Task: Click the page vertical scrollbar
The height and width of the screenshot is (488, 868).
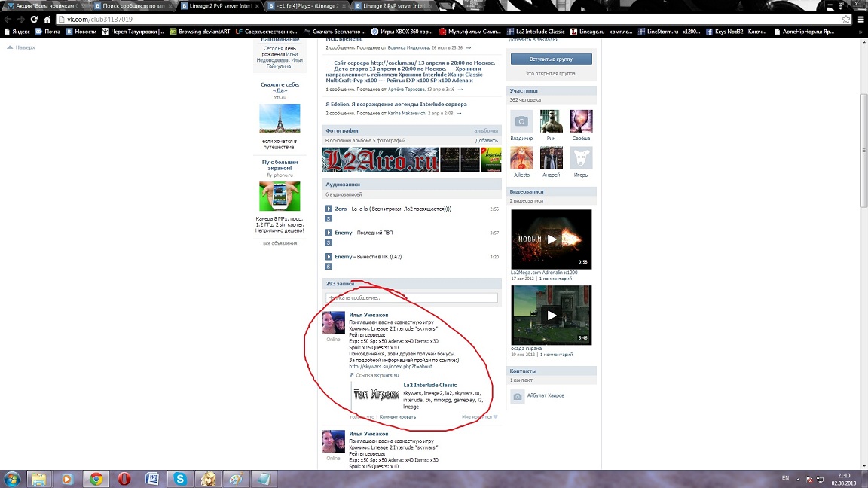Action: (863, 149)
